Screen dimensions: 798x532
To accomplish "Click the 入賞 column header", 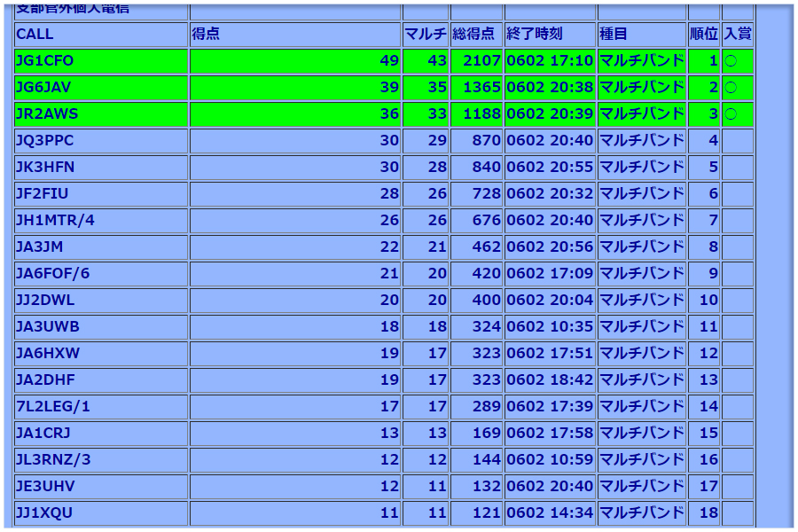I will (738, 35).
